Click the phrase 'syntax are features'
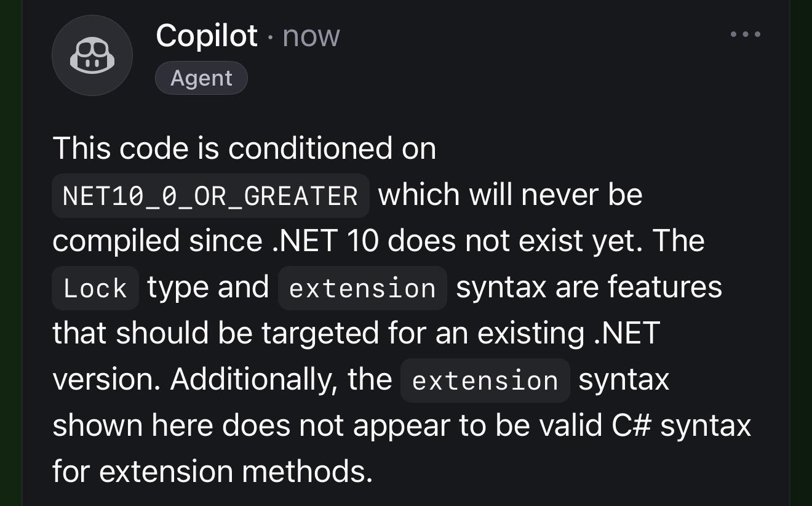 [589, 287]
